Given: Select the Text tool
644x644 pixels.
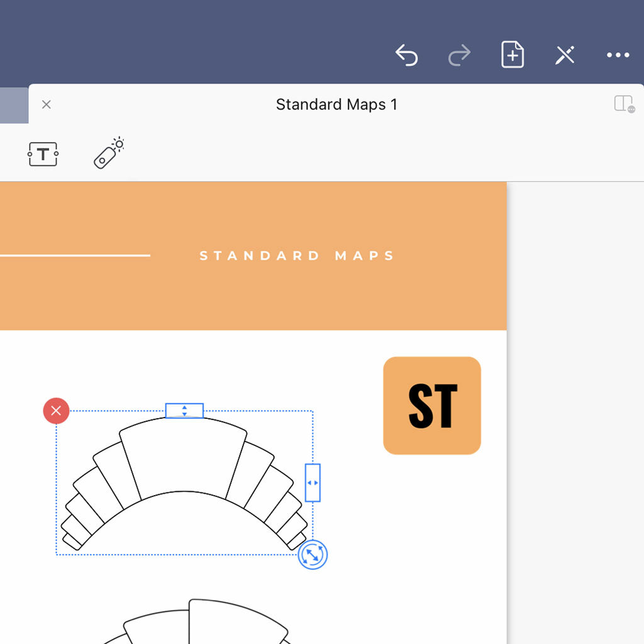Looking at the screenshot, I should (x=42, y=153).
